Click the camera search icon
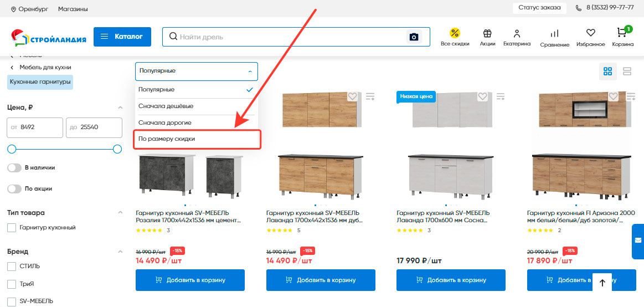 (414, 37)
